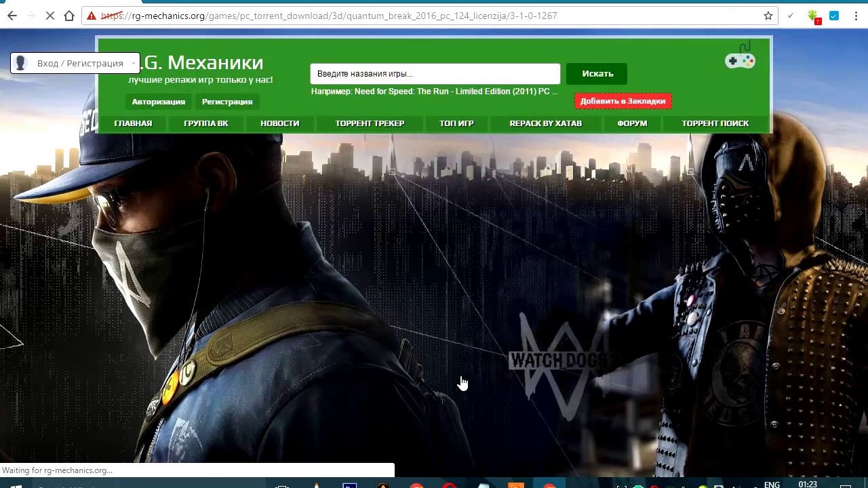Bookmark this page with the star icon

pos(768,16)
